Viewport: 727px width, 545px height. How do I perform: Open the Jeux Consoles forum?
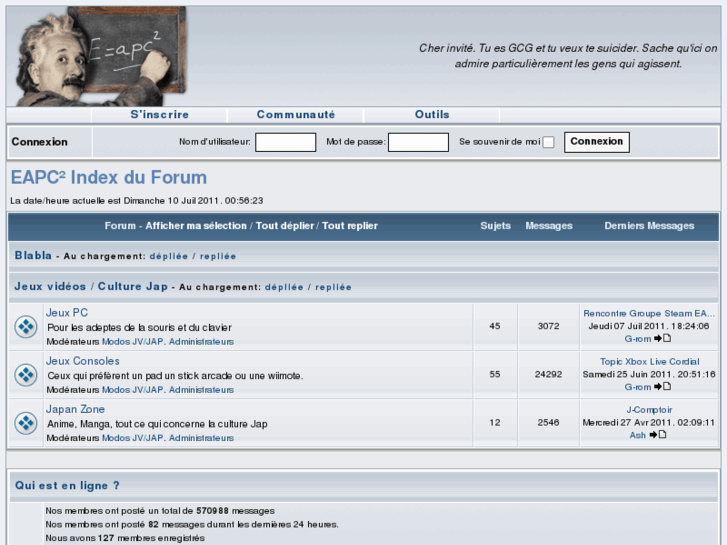click(x=83, y=361)
